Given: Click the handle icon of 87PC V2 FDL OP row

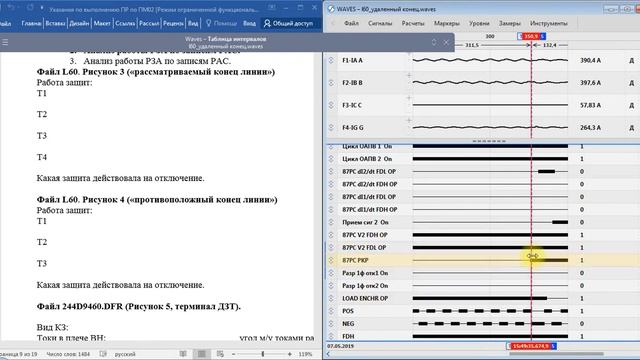Looking at the screenshot, I should [x=331, y=248].
